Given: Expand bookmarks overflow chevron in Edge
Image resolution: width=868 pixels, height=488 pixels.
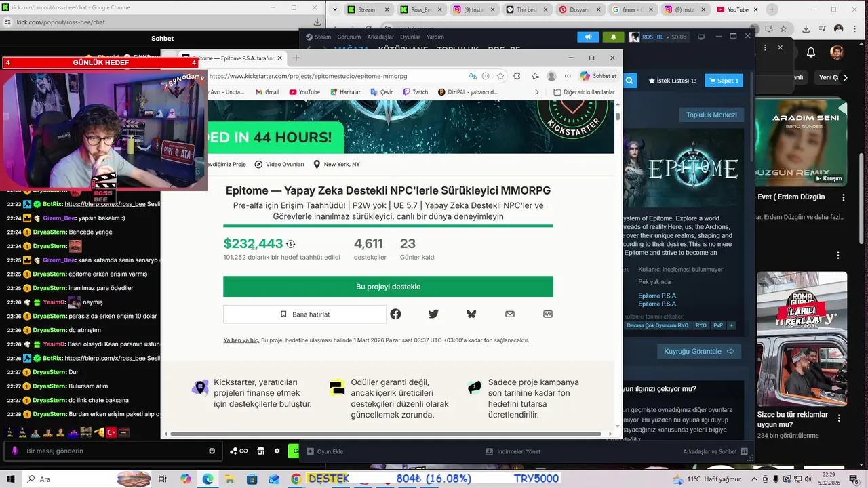Looking at the screenshot, I should pyautogui.click(x=536, y=92).
